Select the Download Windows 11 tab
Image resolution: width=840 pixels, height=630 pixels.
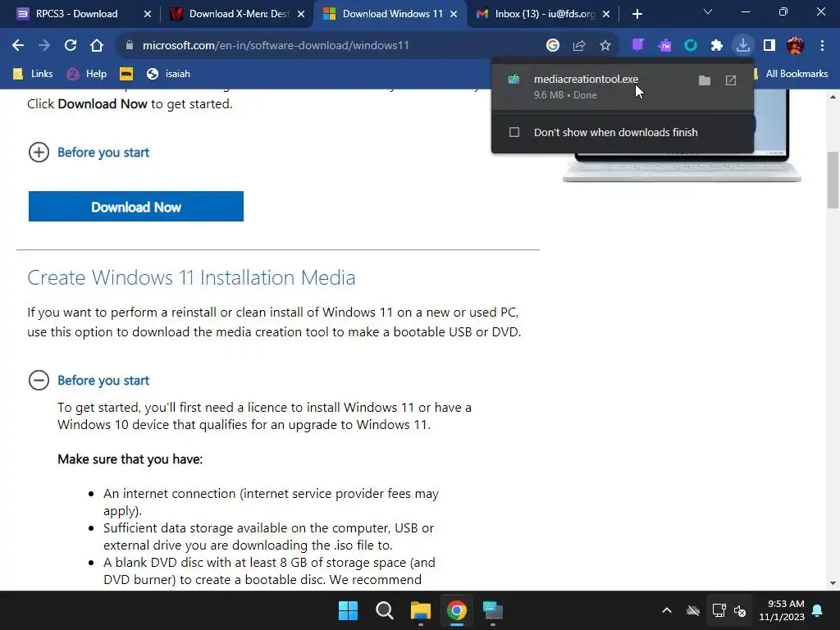point(393,14)
